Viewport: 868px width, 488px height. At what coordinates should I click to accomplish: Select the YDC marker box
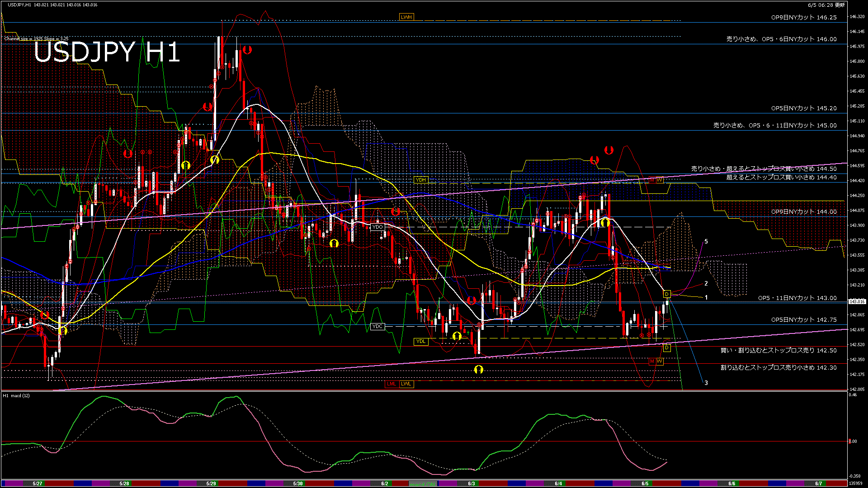[377, 326]
